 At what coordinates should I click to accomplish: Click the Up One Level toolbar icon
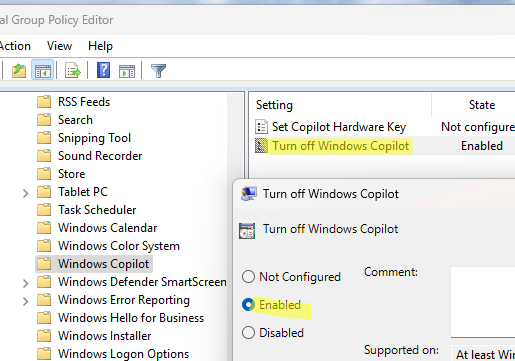19,70
